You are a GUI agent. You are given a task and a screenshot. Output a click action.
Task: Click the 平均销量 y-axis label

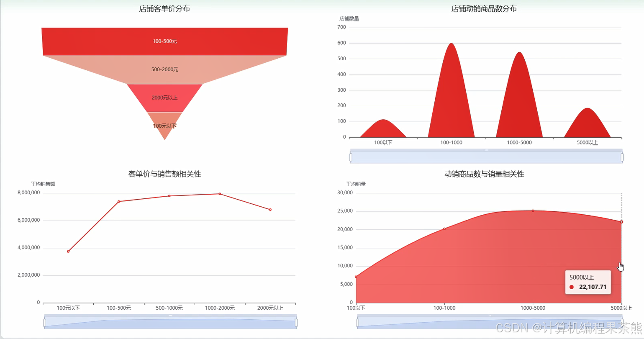[x=356, y=184]
